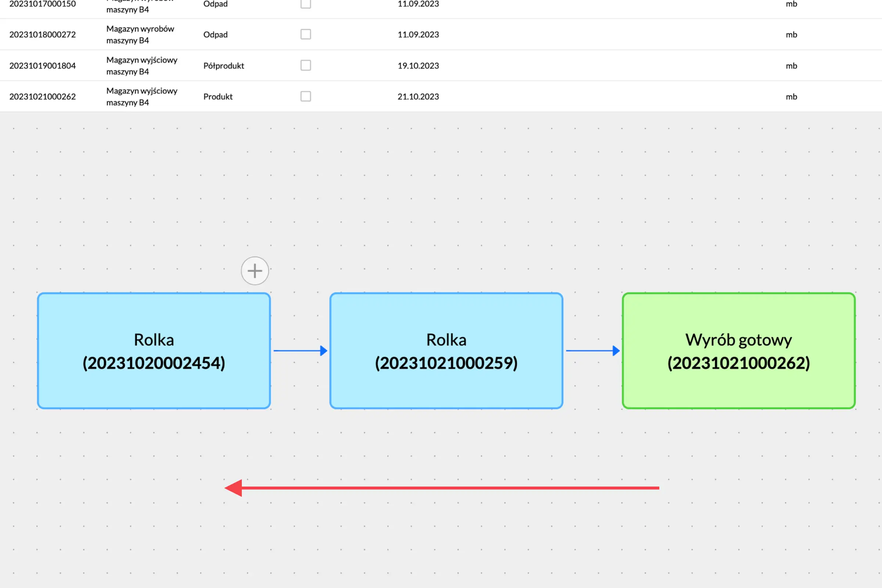Click the Odpad cell in row 20231018000272
The height and width of the screenshot is (588, 882).
215,35
